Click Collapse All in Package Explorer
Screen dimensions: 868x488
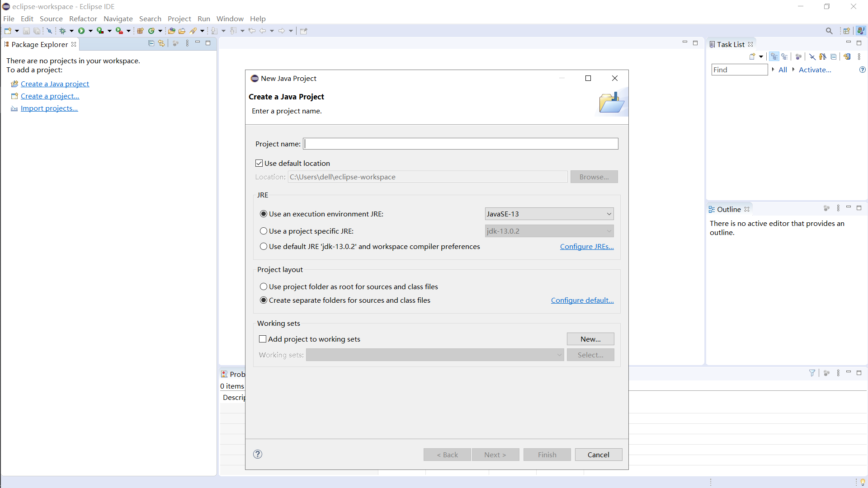coord(151,43)
